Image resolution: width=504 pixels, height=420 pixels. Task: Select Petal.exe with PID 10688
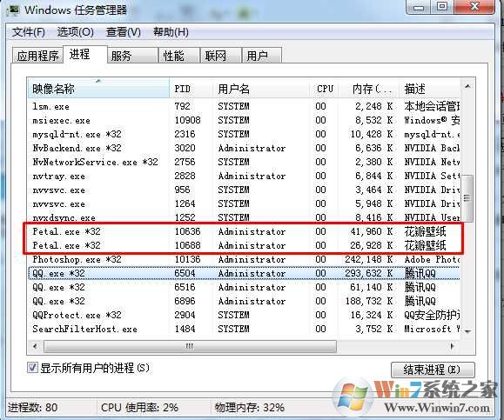point(244,245)
